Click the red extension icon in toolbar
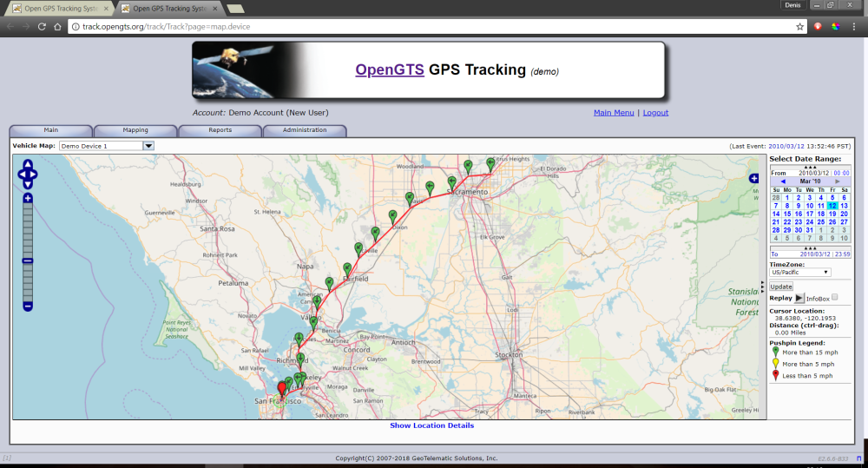868x468 pixels. point(818,26)
